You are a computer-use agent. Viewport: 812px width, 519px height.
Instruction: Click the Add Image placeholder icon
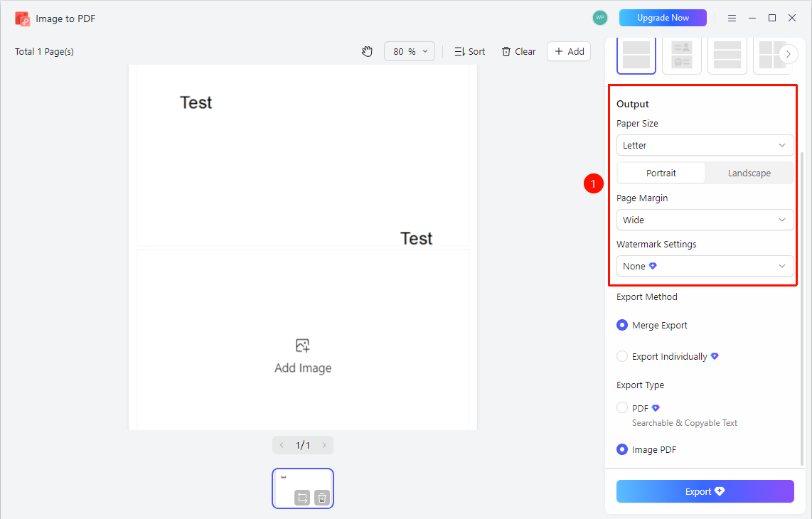[x=302, y=346]
